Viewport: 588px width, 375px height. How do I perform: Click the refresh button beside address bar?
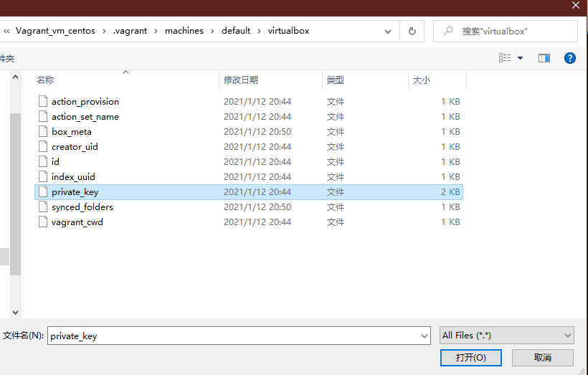412,31
